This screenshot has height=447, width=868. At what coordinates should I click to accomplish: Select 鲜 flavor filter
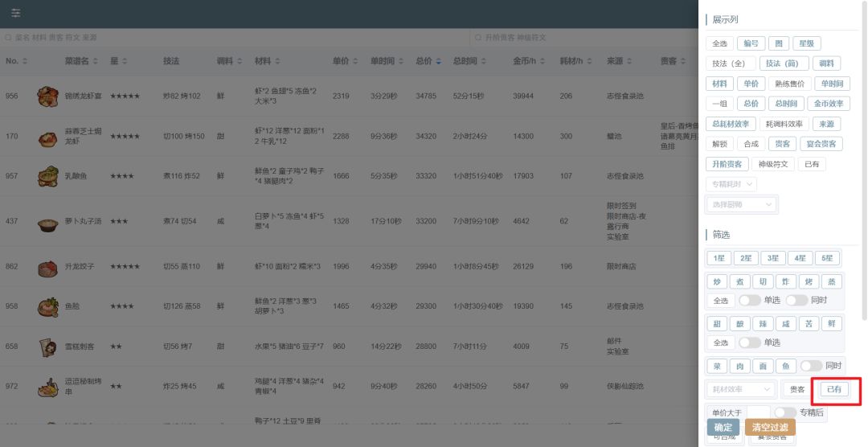832,323
